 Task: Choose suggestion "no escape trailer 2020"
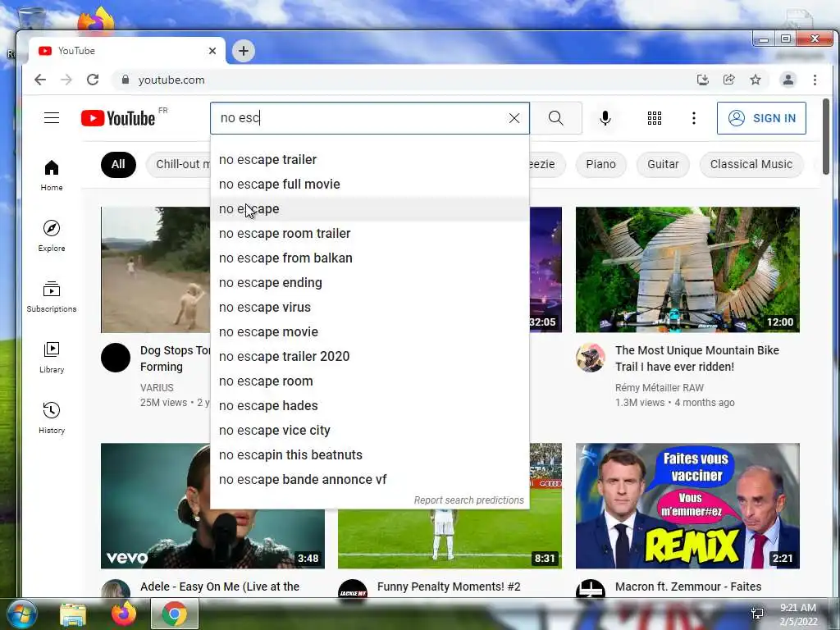[370, 357]
